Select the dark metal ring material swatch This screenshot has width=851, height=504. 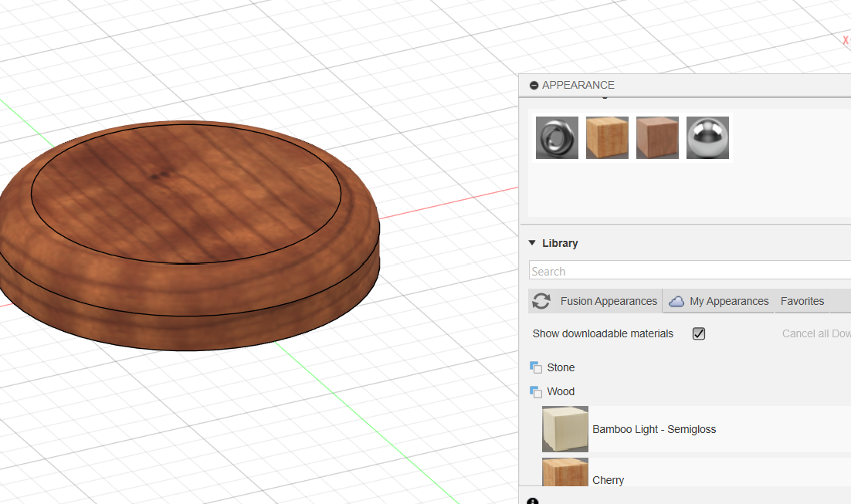tap(557, 138)
